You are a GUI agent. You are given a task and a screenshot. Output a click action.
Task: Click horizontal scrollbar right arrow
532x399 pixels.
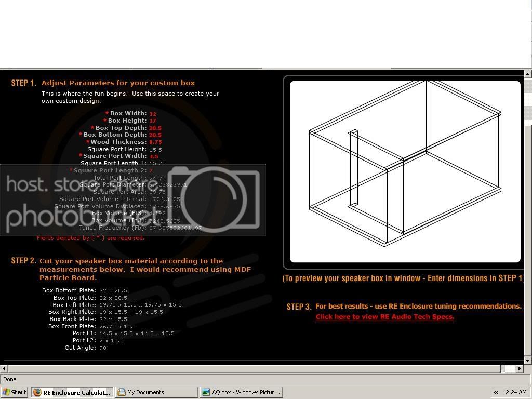[x=520, y=368]
